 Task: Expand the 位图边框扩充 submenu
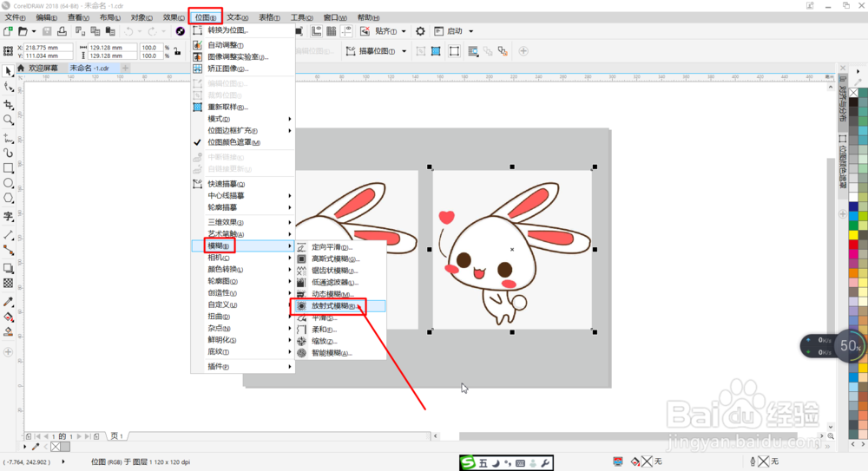[x=242, y=131]
